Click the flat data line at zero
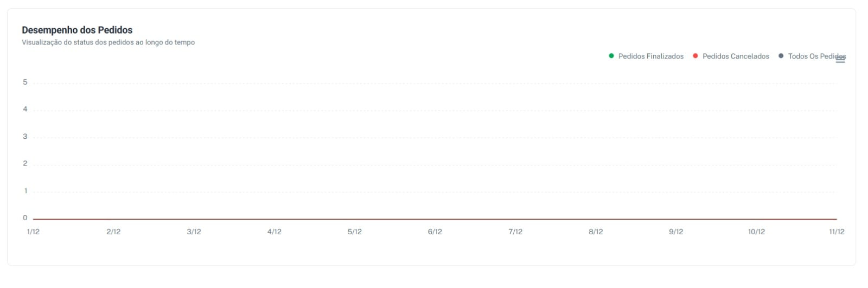This screenshot has height=288, width=868. coord(434,219)
